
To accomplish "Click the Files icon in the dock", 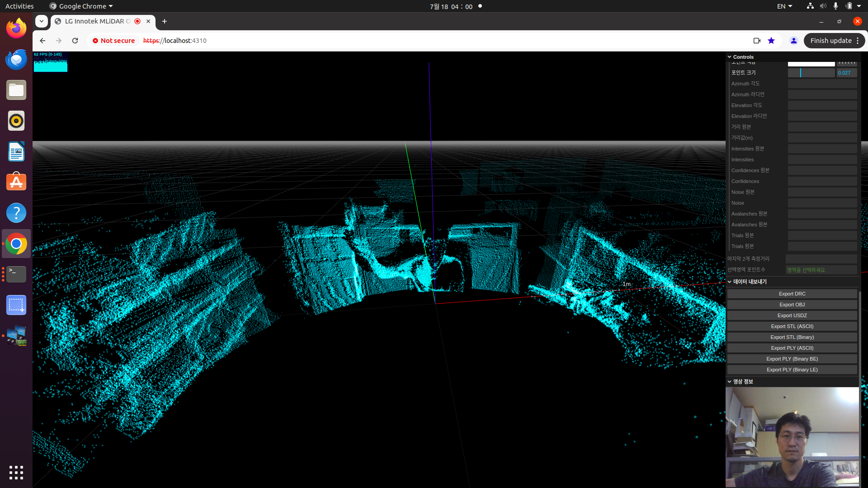I will pyautogui.click(x=16, y=90).
